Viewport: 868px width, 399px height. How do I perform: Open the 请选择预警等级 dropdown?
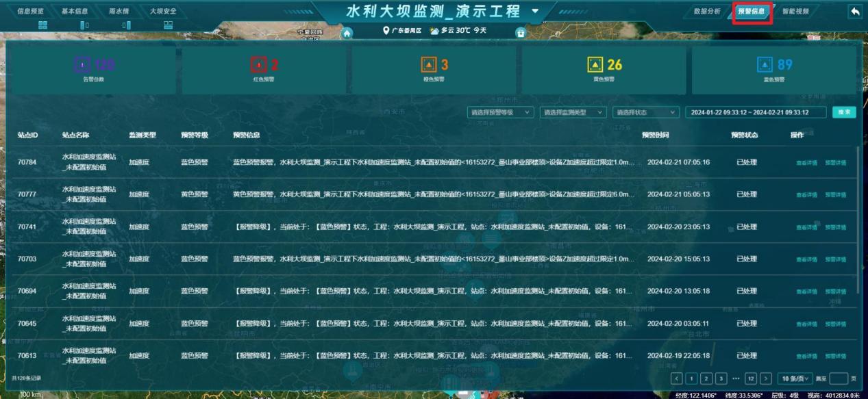(500, 112)
